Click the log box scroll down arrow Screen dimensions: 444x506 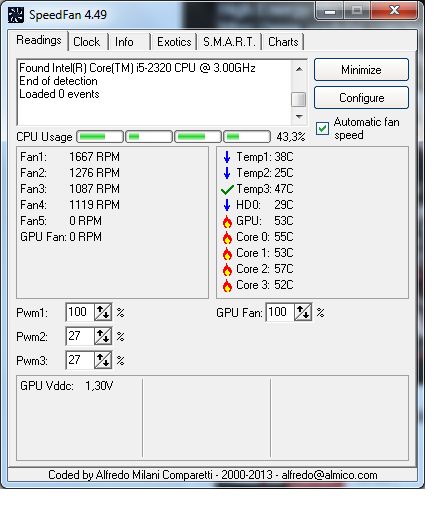299,117
